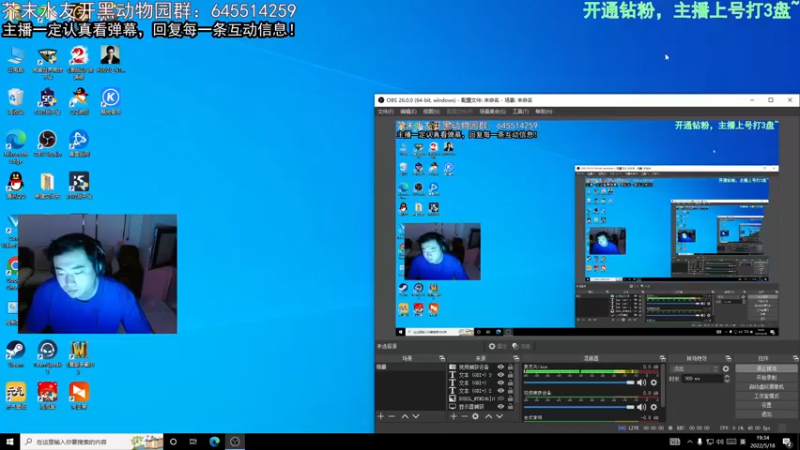Pop out the Scenes dock panel
This screenshot has width=800, height=450.
pyautogui.click(x=442, y=359)
